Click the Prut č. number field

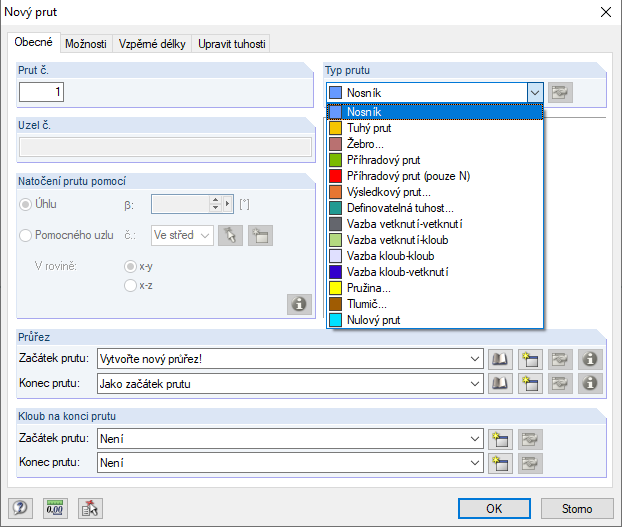click(x=42, y=92)
